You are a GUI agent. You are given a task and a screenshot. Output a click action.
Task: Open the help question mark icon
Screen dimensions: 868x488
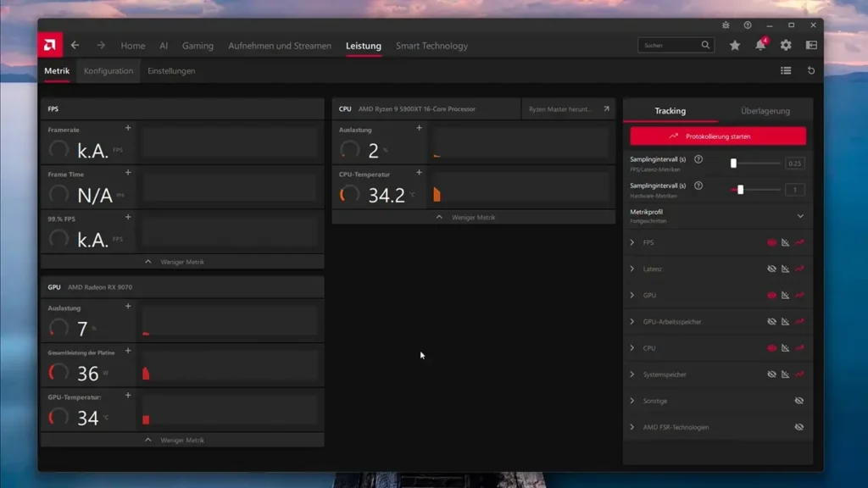coord(747,25)
